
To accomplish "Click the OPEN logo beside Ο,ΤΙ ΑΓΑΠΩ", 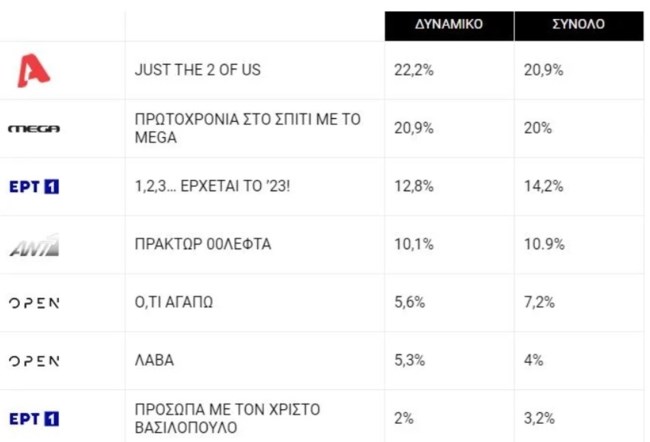I will (34, 302).
